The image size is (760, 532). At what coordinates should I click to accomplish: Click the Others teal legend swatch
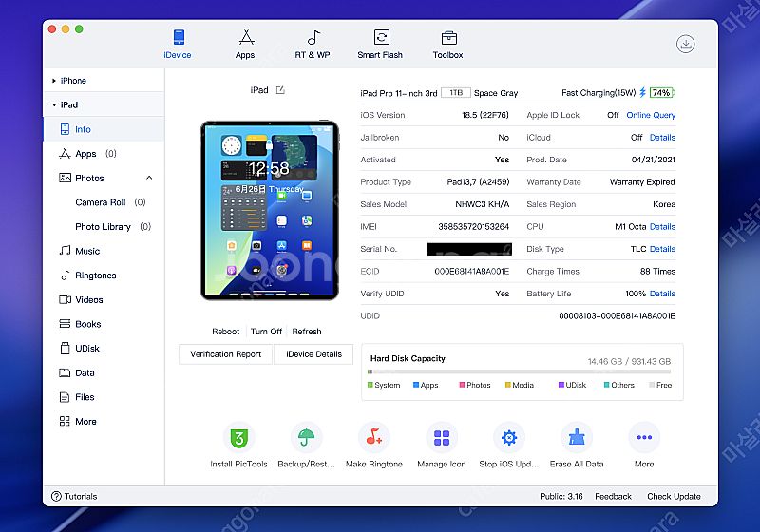(606, 385)
